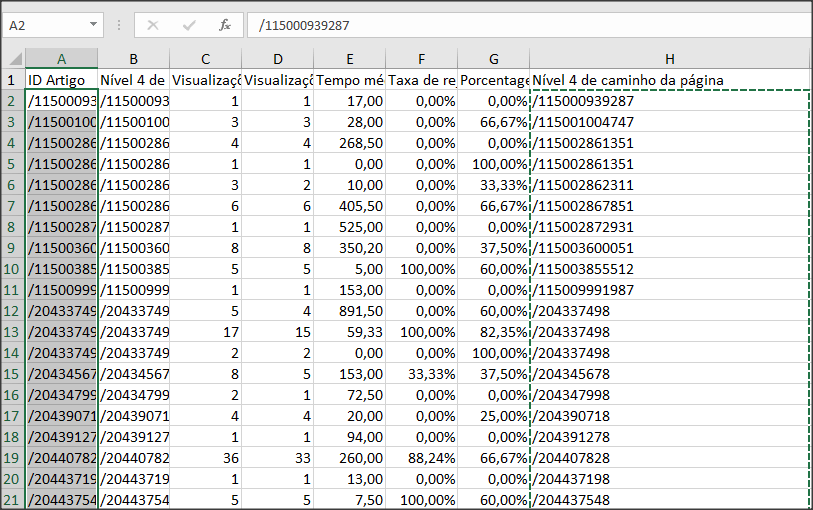
Task: Click cell H10 with /115003855512
Action: pyautogui.click(x=670, y=268)
